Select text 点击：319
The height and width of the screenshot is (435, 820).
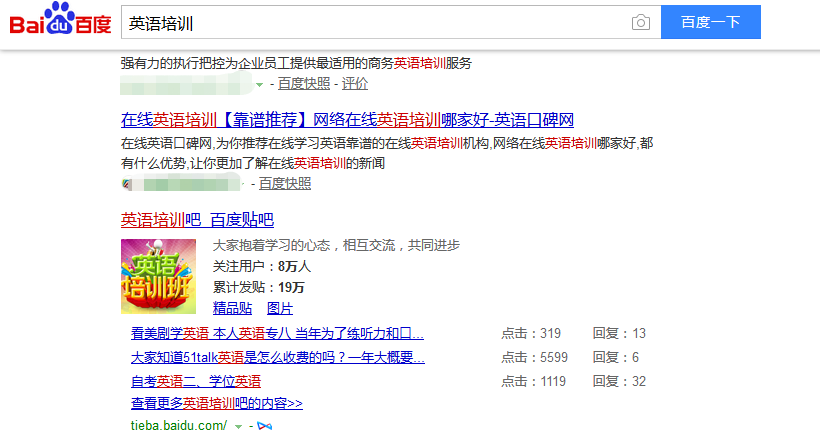(531, 334)
